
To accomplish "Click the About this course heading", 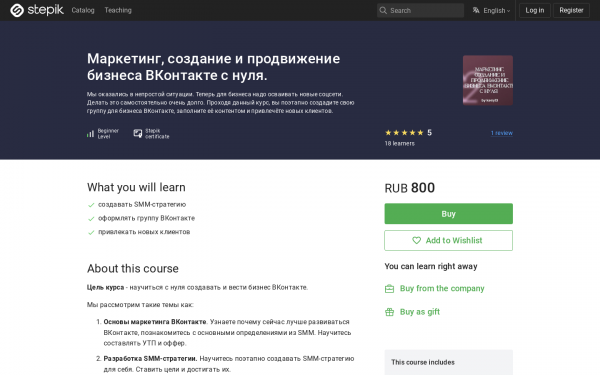I will click(x=133, y=269).
